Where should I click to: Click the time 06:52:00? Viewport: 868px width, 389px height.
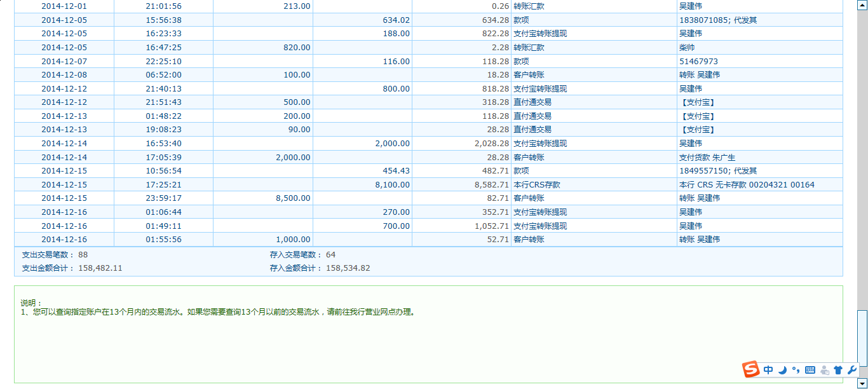[x=163, y=75]
